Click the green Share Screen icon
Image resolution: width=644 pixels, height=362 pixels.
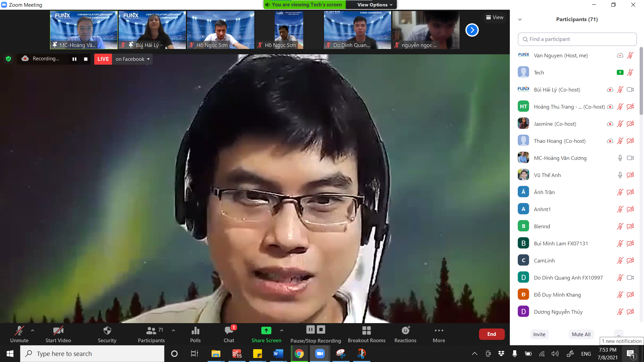click(x=266, y=330)
